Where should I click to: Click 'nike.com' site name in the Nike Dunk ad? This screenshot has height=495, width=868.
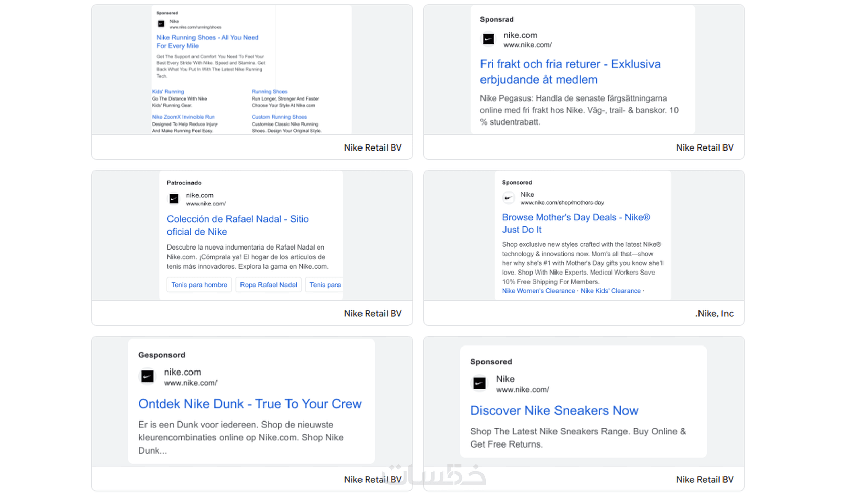click(x=182, y=372)
